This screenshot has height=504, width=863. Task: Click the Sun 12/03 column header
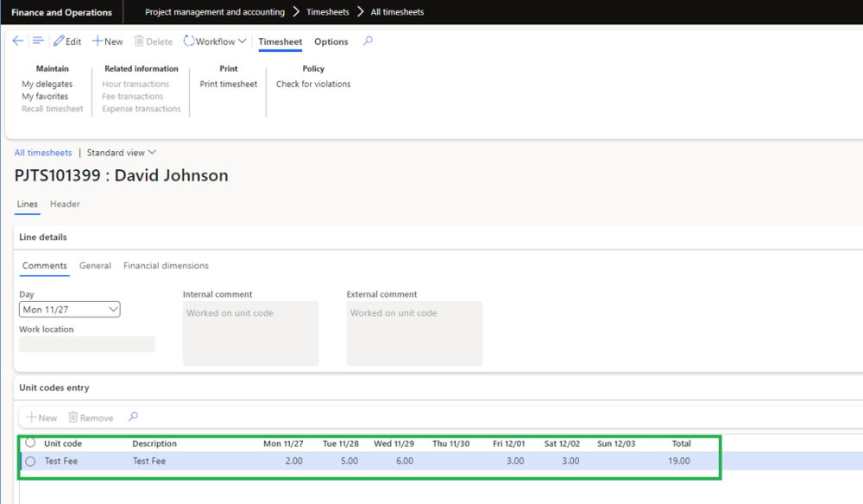616,444
